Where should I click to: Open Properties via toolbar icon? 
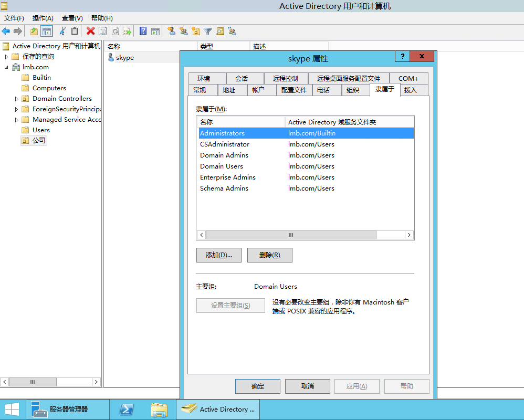coord(102,31)
